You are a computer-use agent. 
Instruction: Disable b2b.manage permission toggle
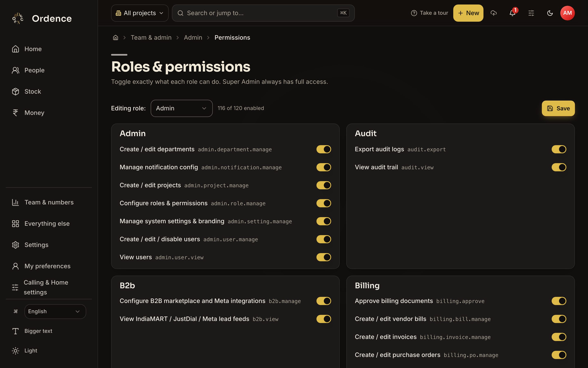(324, 301)
